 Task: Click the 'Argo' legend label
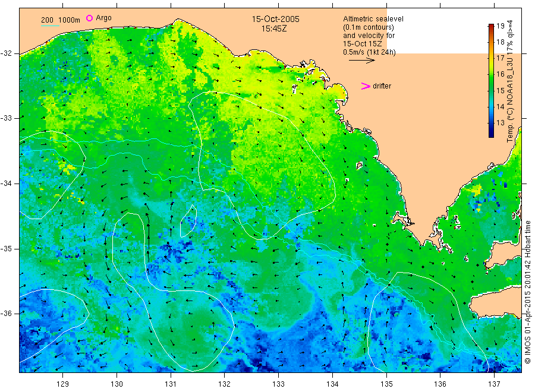point(103,18)
